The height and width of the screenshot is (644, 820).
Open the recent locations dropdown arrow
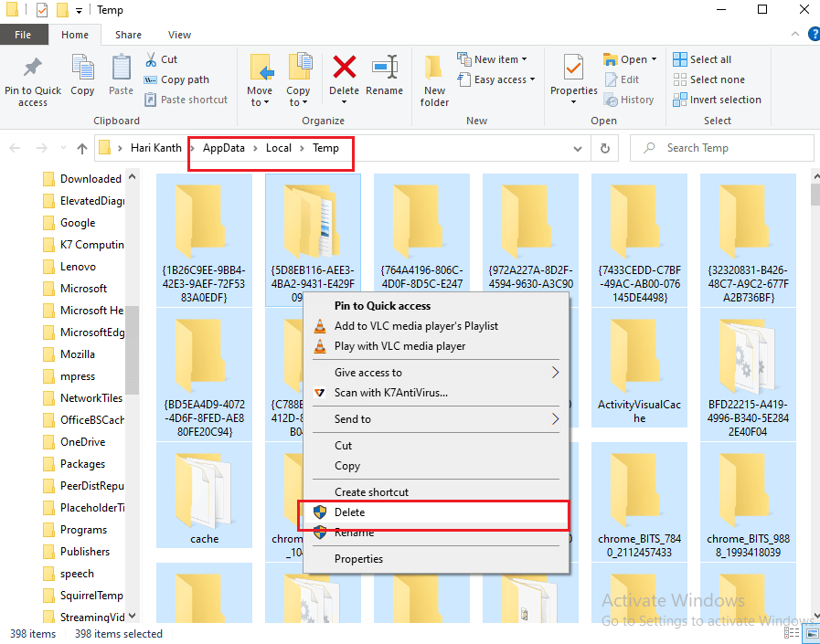(63, 149)
